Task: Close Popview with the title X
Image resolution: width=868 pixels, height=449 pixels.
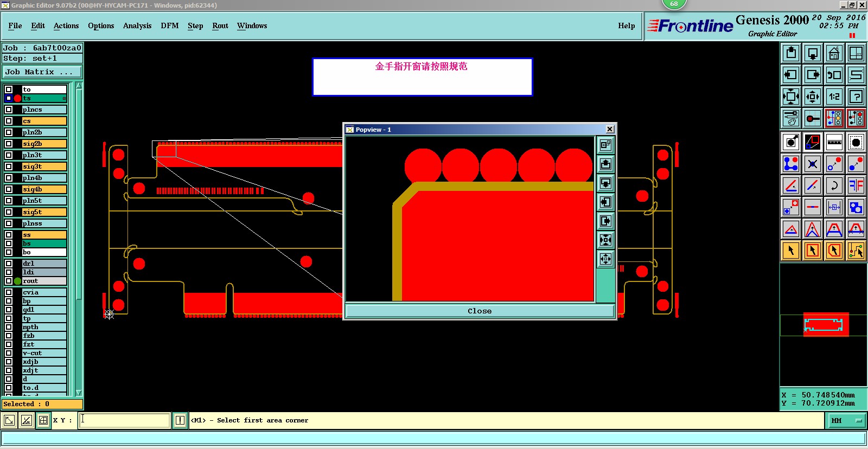Action: (x=610, y=129)
